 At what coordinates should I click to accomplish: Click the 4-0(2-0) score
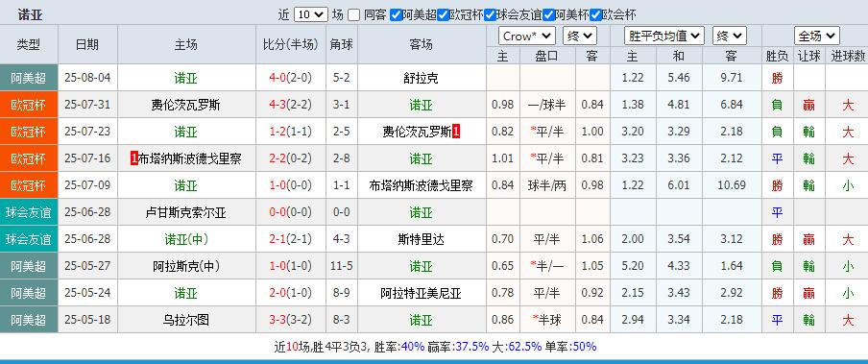coord(291,78)
